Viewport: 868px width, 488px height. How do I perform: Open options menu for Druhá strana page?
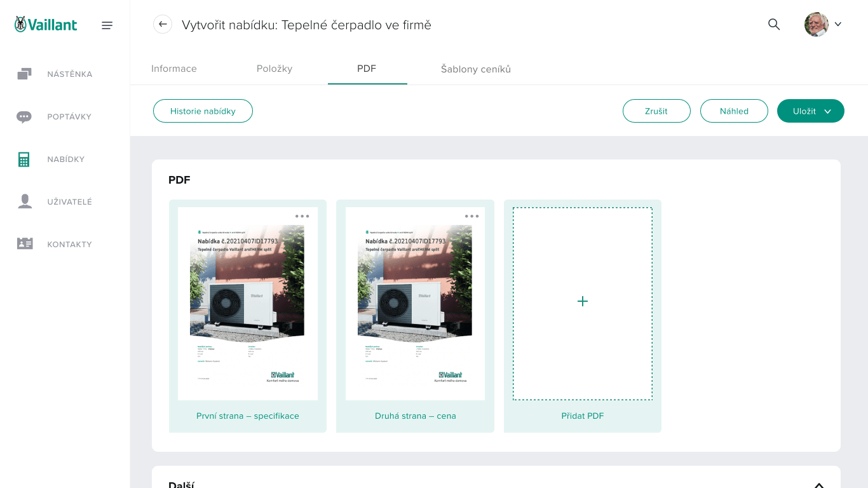(471, 217)
